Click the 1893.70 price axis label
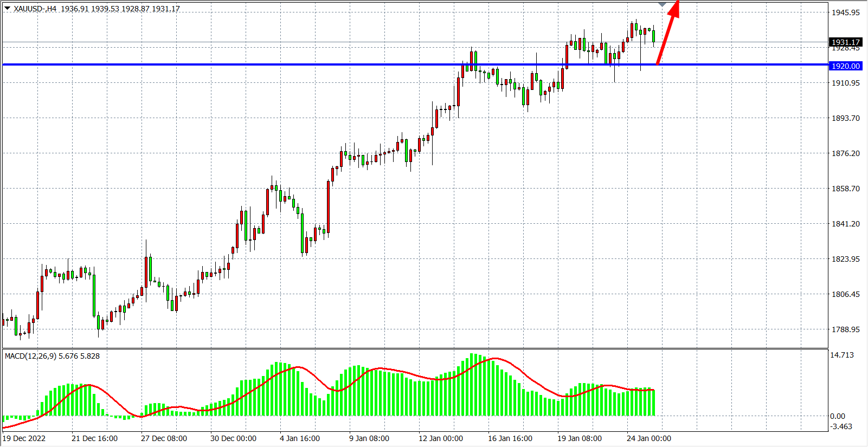Viewport: 868px width, 447px height. 845,118
